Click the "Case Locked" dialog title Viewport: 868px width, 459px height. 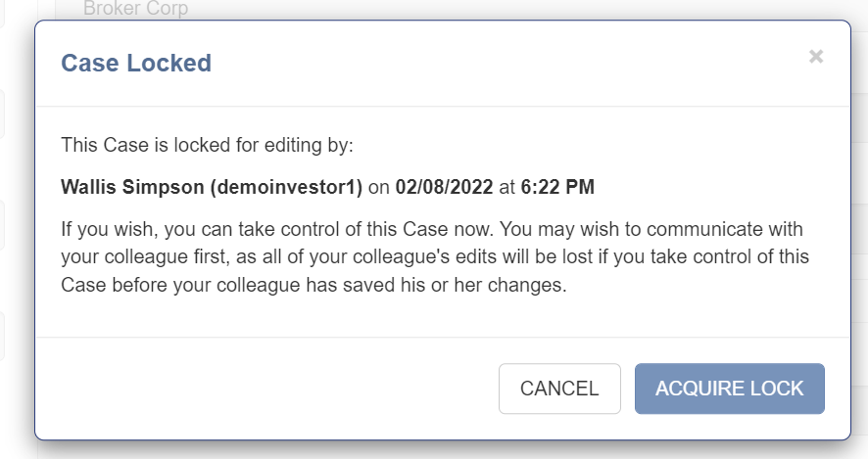click(x=136, y=64)
